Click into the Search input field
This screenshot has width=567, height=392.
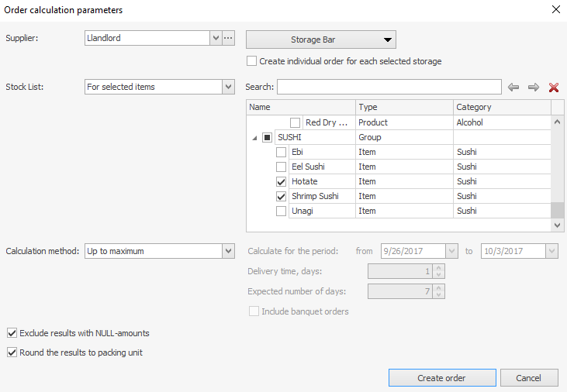click(x=389, y=87)
